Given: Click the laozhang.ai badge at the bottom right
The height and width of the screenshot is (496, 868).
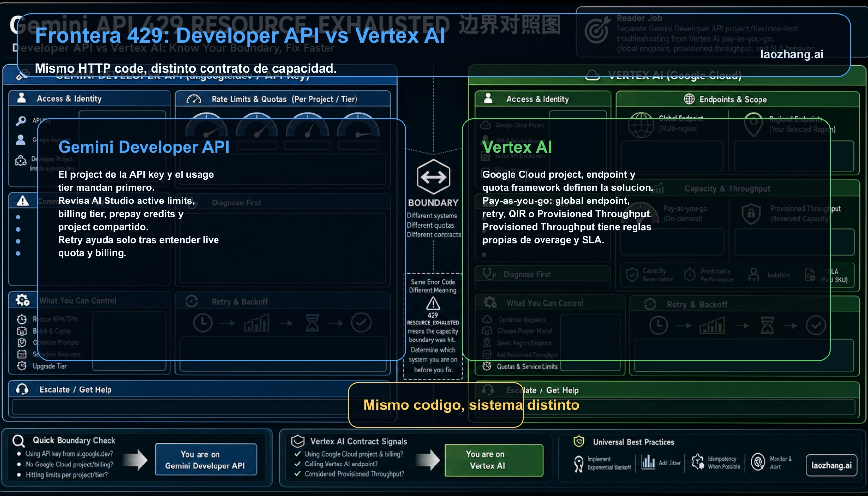Looking at the screenshot, I should (x=831, y=465).
